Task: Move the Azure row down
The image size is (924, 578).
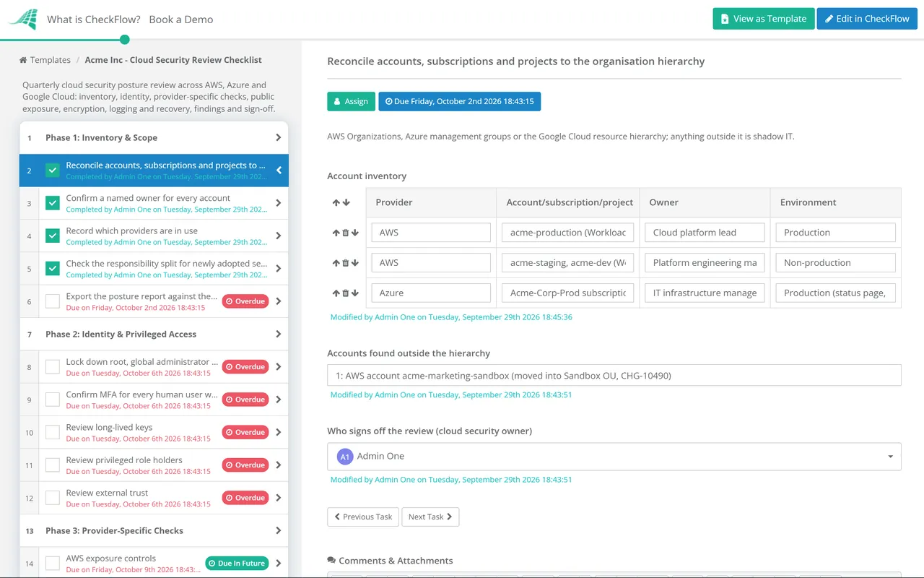Action: [354, 293]
